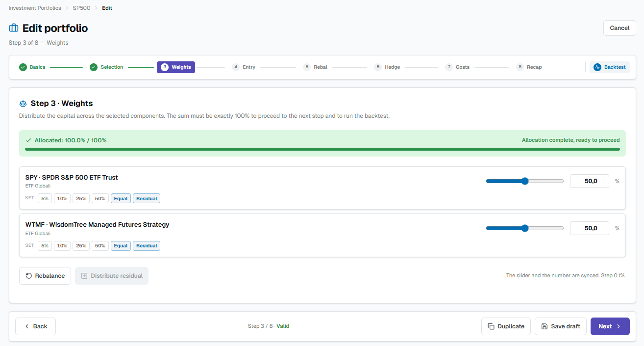This screenshot has width=644, height=346.
Task: Open the Entry step in wizard
Action: point(244,67)
